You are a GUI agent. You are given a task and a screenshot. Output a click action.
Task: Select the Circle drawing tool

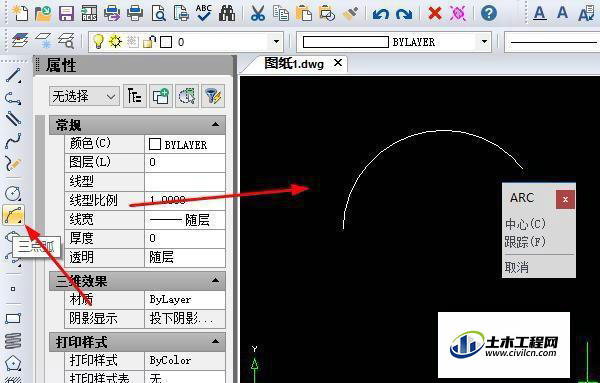point(13,193)
